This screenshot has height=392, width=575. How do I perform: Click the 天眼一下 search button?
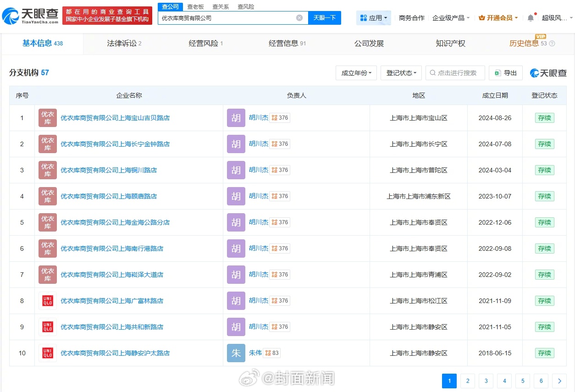click(325, 18)
